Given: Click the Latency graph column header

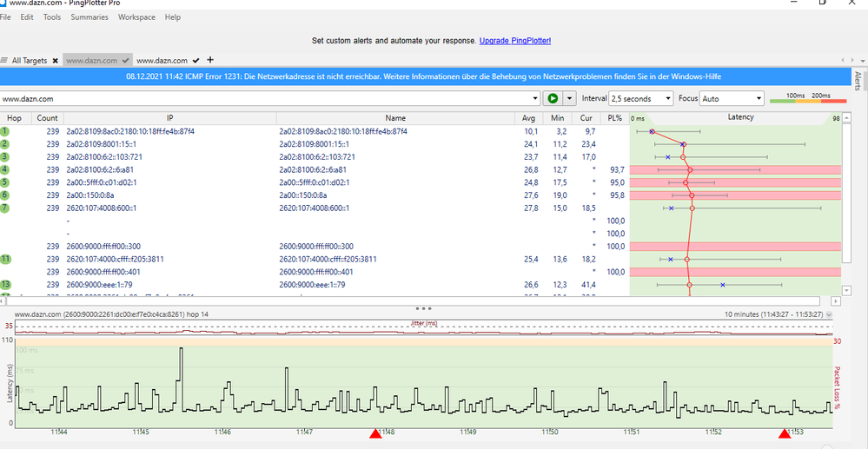Looking at the screenshot, I should (740, 117).
